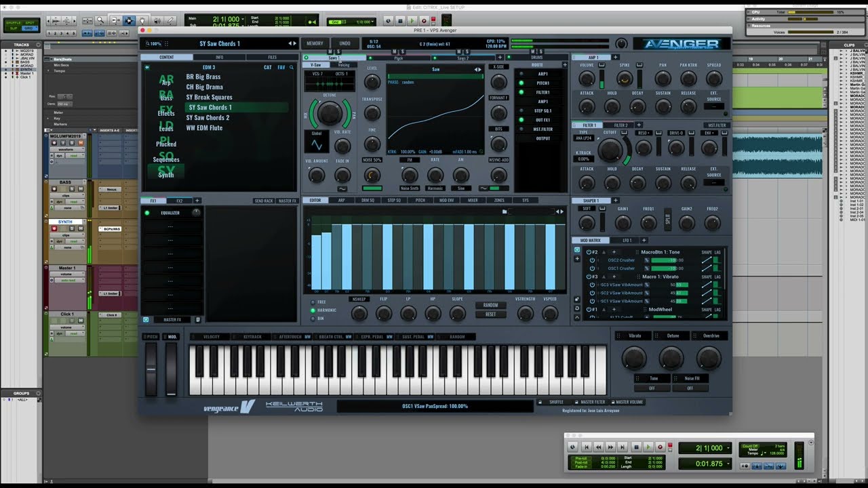Select the BIN mode radio button
Viewport: 868px width, 488px height.
tap(313, 318)
